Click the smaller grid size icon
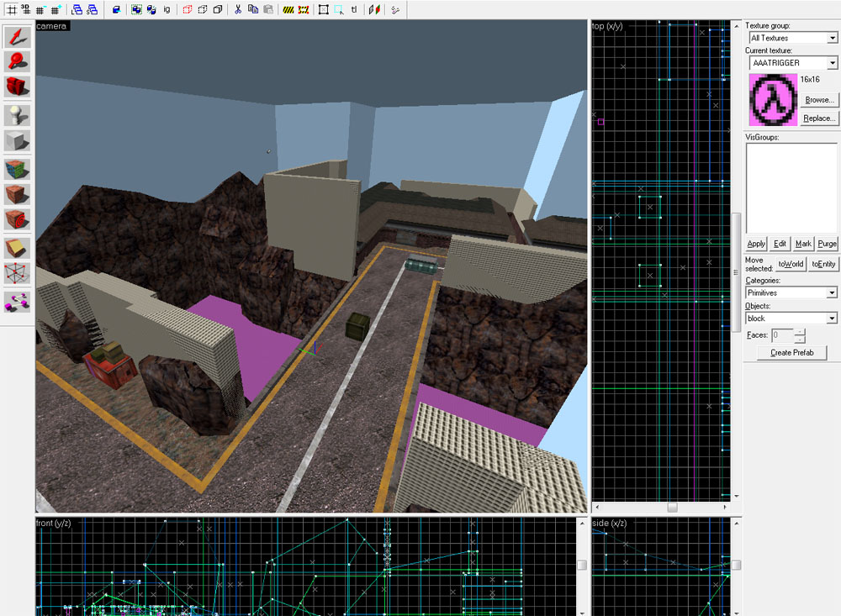Viewport: 841px width, 616px height. 40,9
